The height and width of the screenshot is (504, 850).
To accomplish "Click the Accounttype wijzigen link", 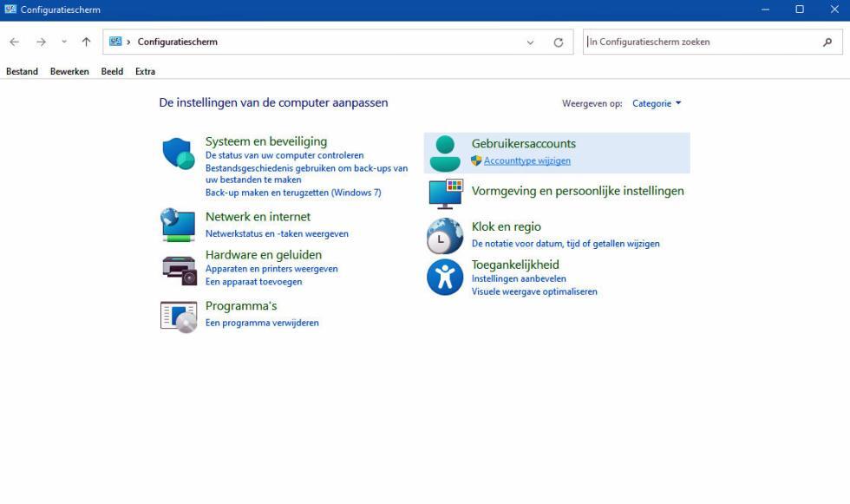I will (x=526, y=160).
